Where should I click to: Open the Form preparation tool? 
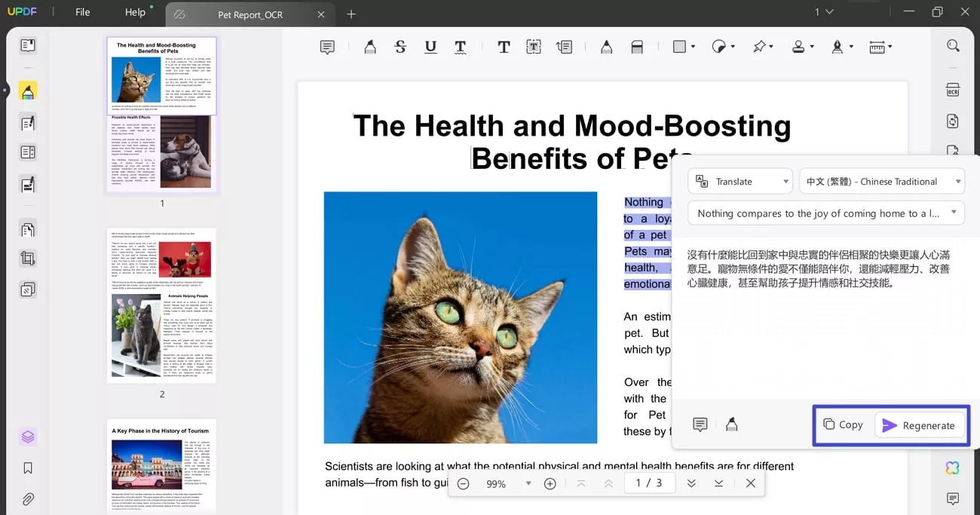coord(28,152)
